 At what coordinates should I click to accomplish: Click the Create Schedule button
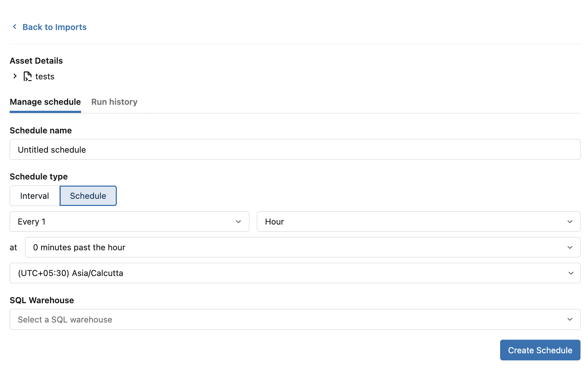click(540, 350)
